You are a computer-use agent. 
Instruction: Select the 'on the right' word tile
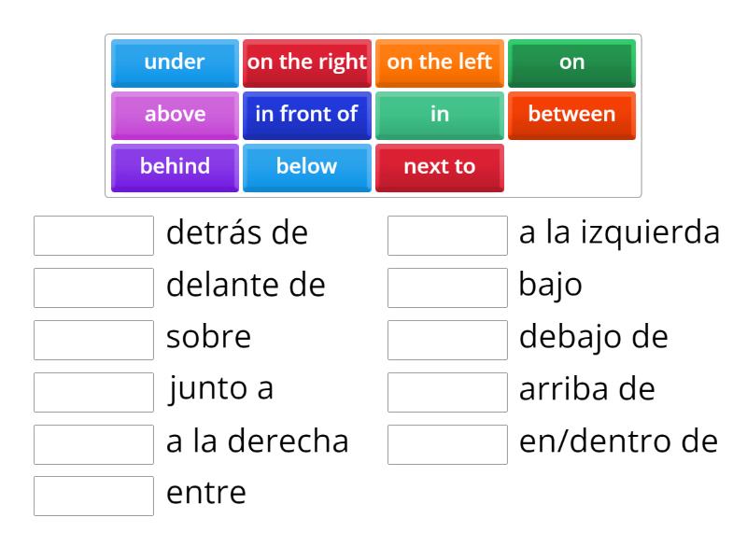click(306, 63)
